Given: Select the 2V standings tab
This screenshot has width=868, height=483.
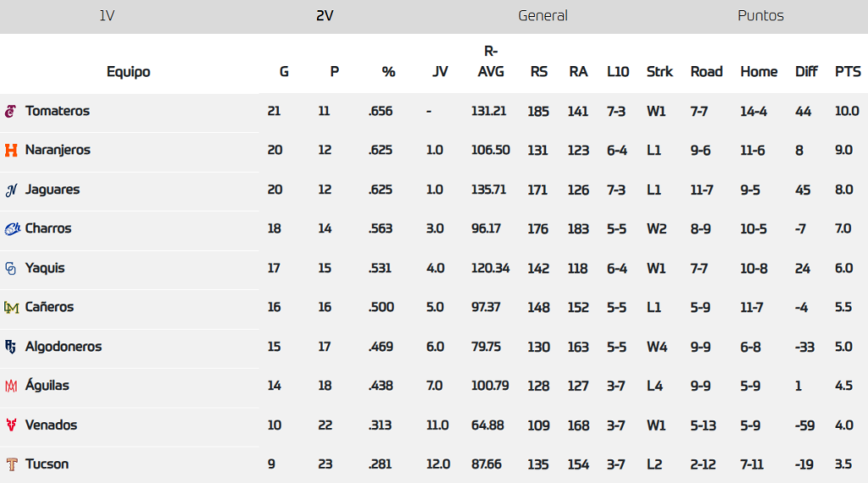Looking at the screenshot, I should point(325,16).
